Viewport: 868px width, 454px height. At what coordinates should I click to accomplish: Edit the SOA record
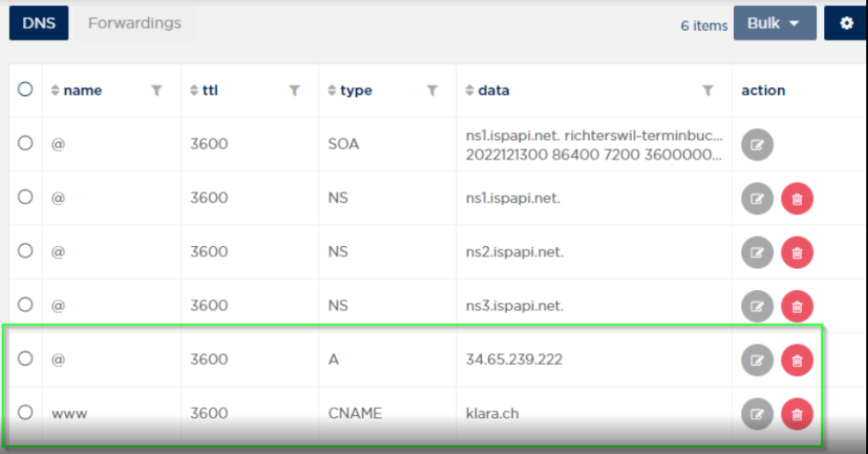(757, 145)
